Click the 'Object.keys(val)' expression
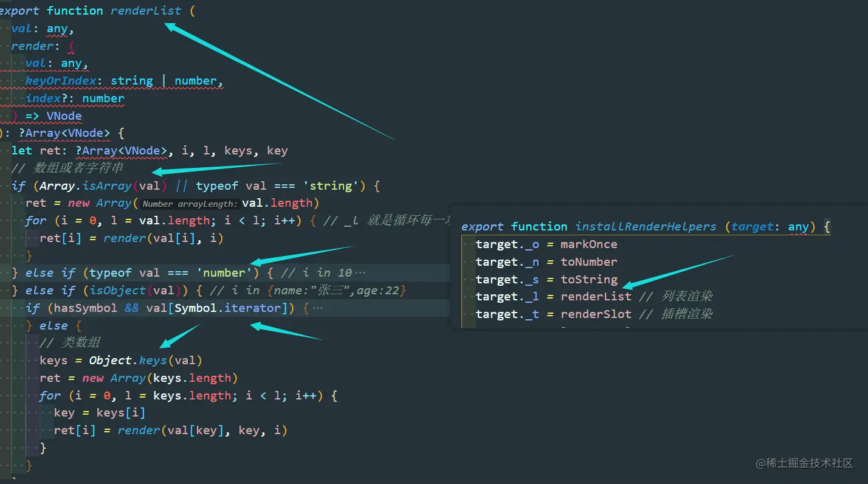Screen dimensions: 868x484 (146, 361)
